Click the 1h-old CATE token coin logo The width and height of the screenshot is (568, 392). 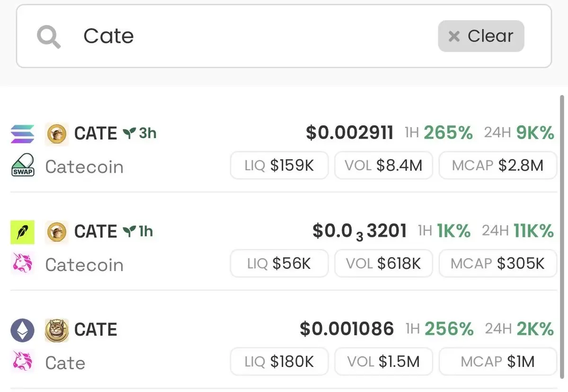(x=57, y=232)
